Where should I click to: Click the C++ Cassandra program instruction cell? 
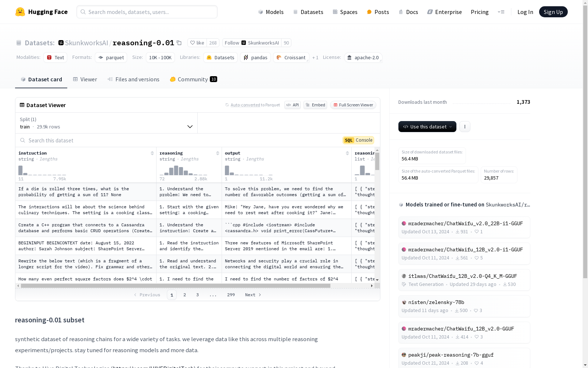coord(86,228)
